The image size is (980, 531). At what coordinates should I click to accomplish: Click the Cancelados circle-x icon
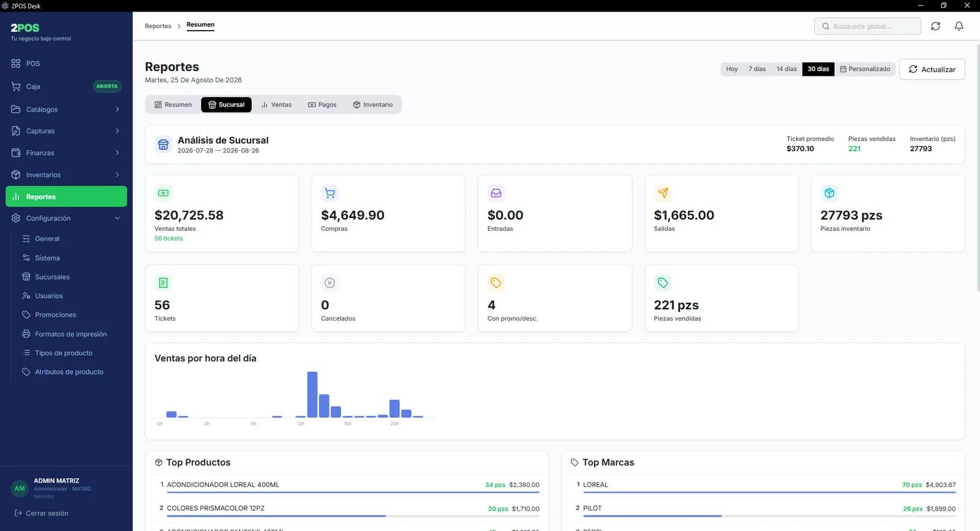[330, 283]
